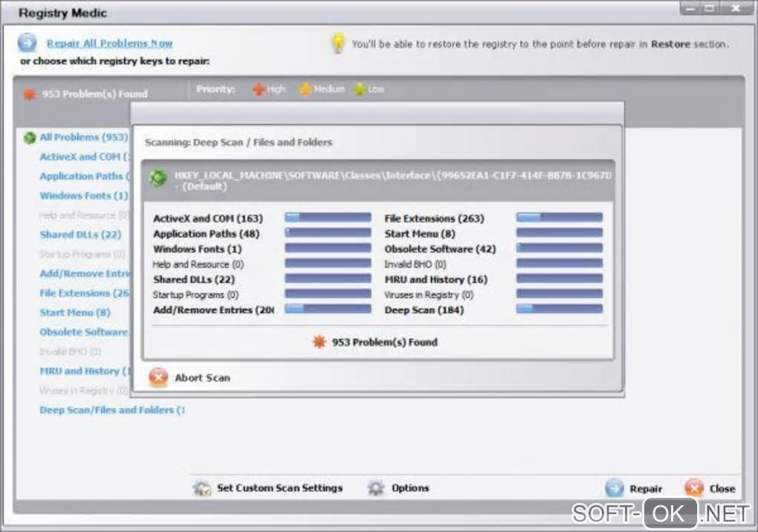Open Add/Remove Entries category in sidebar
The height and width of the screenshot is (532, 758).
coord(85,273)
